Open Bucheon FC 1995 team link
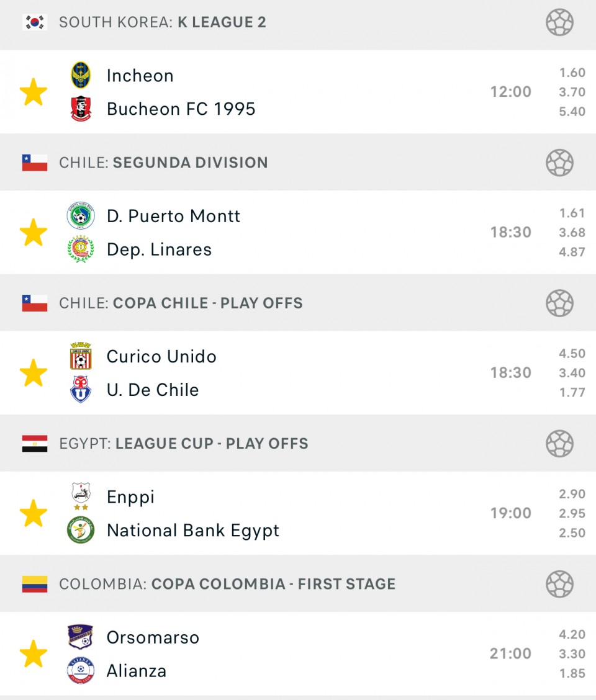The height and width of the screenshot is (700, 596). pyautogui.click(x=181, y=109)
